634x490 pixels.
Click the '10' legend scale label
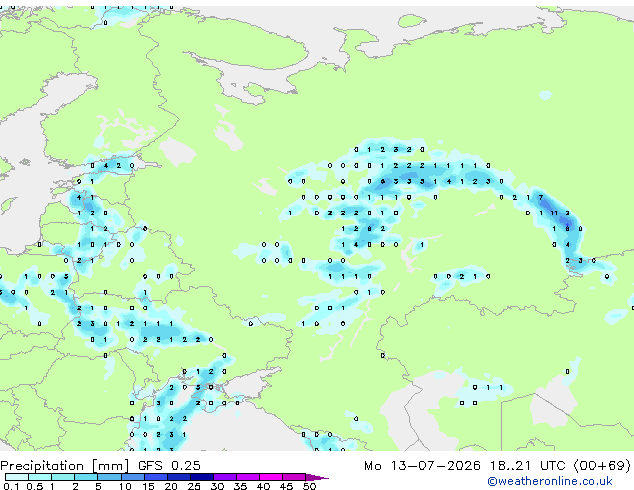[x=125, y=486]
